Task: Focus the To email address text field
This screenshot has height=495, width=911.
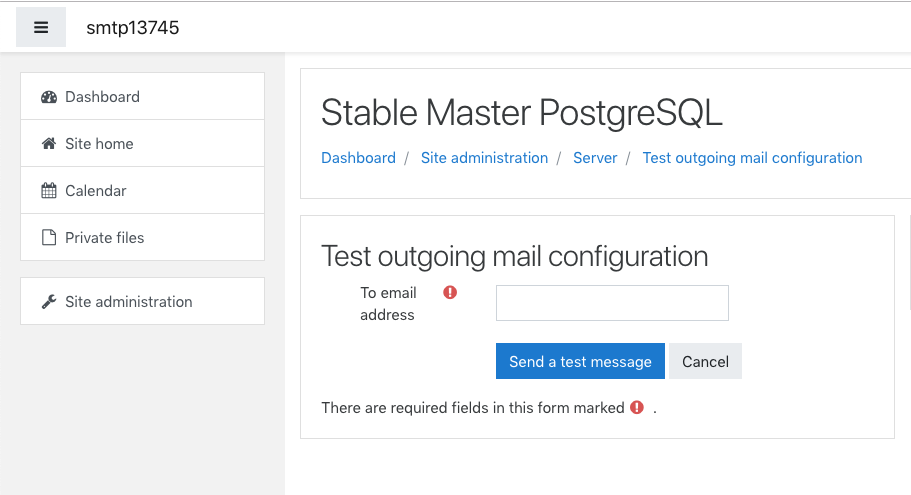Action: [612, 303]
